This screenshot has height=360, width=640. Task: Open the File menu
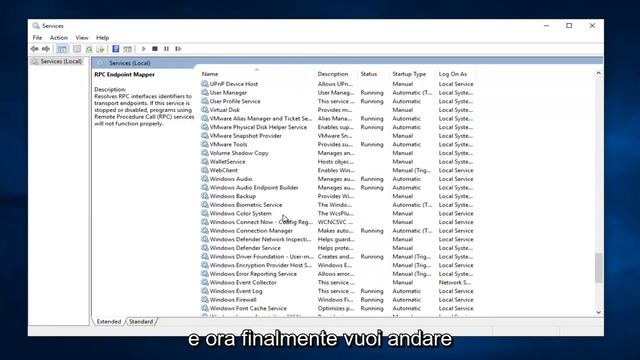pos(37,38)
